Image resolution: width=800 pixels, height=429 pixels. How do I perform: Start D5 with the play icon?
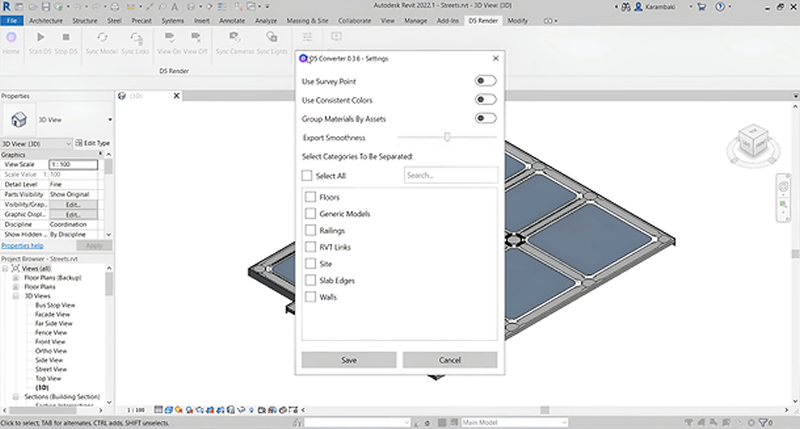point(40,37)
